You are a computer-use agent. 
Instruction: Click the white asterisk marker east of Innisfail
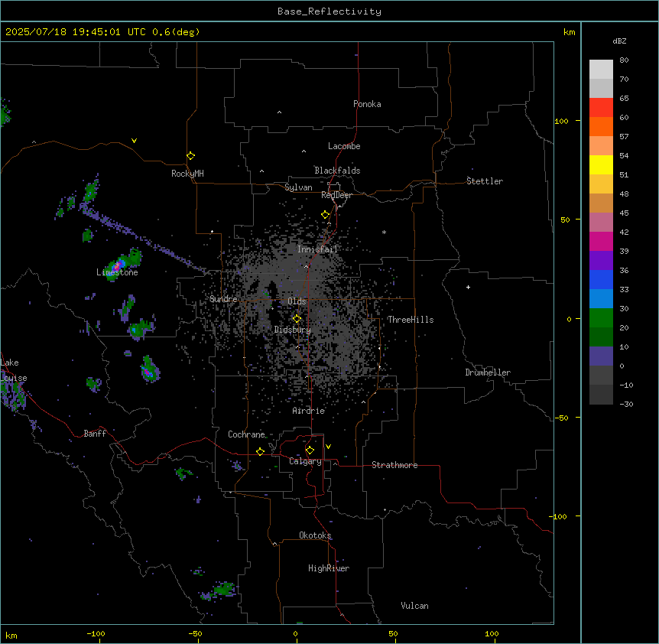pos(384,232)
